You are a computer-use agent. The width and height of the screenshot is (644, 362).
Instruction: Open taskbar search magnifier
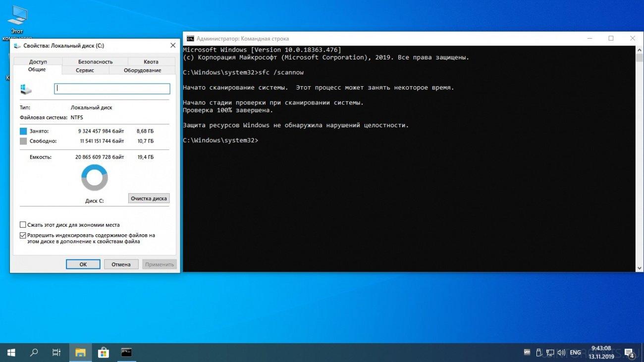coord(34,353)
